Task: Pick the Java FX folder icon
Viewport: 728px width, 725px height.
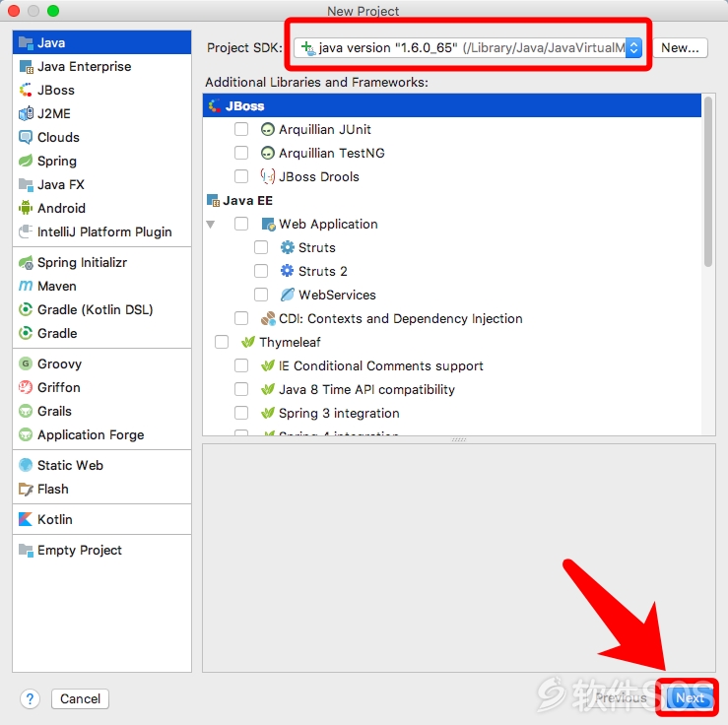Action: click(26, 185)
